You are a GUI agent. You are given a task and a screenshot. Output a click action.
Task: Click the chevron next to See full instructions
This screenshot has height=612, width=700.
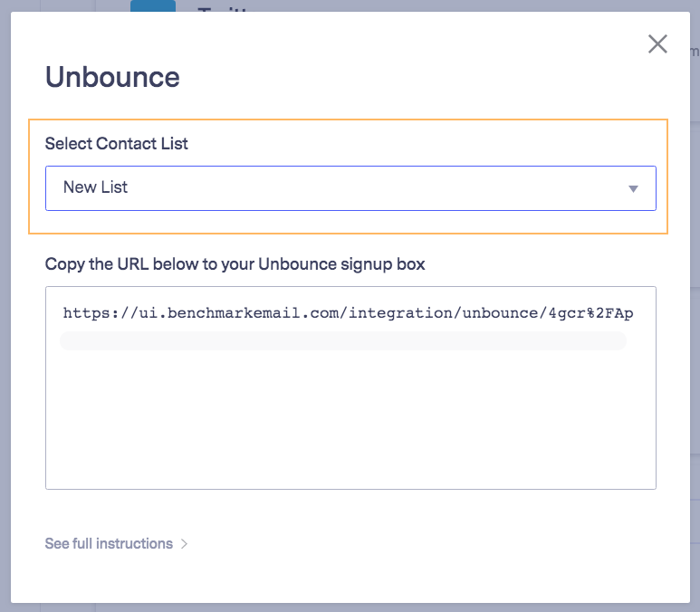click(184, 544)
